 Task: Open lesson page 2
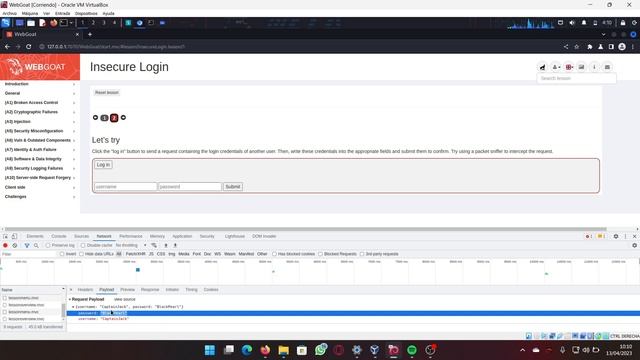[114, 118]
